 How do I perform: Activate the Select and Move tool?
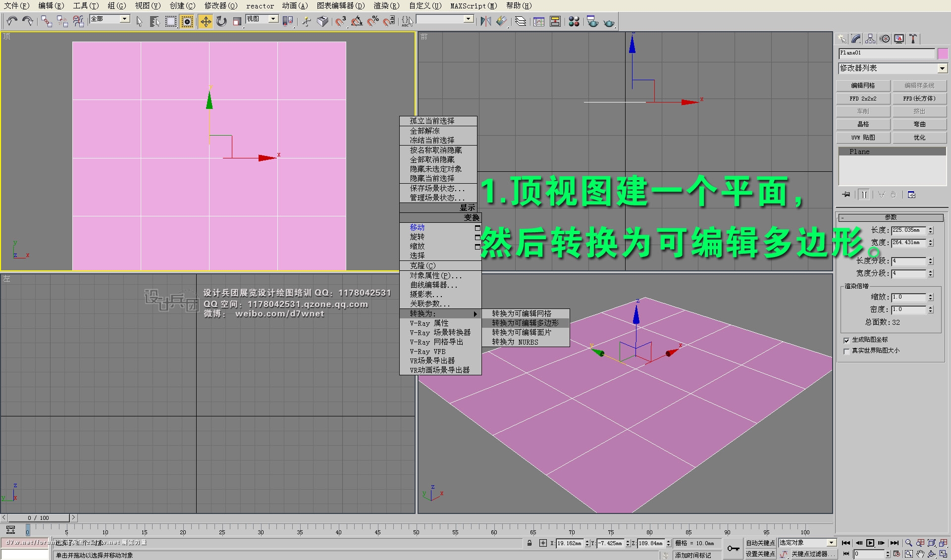tap(205, 21)
